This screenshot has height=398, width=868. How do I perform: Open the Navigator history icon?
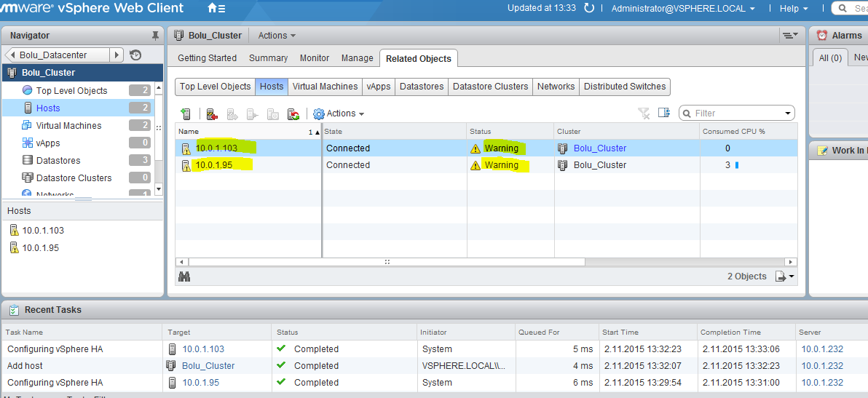point(135,55)
